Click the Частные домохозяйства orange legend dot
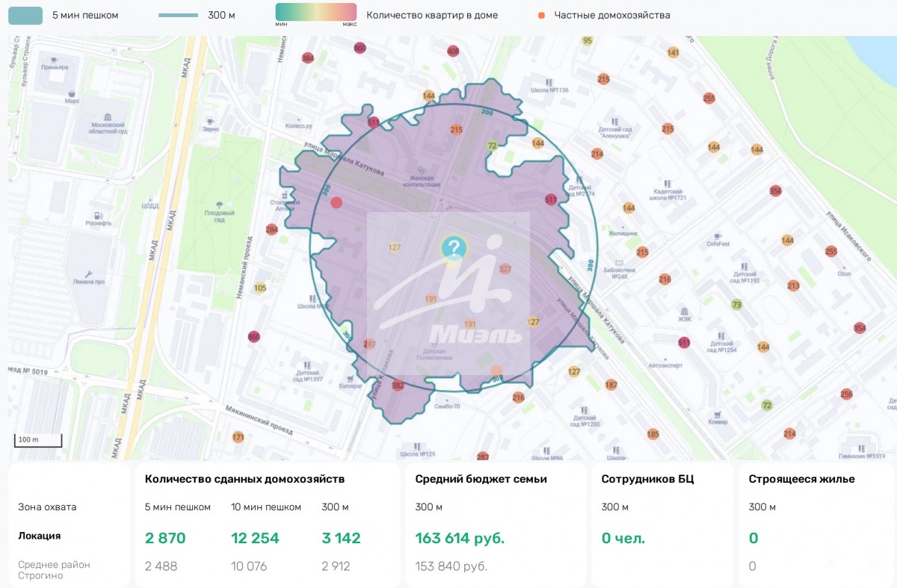Image resolution: width=897 pixels, height=588 pixels. [541, 15]
